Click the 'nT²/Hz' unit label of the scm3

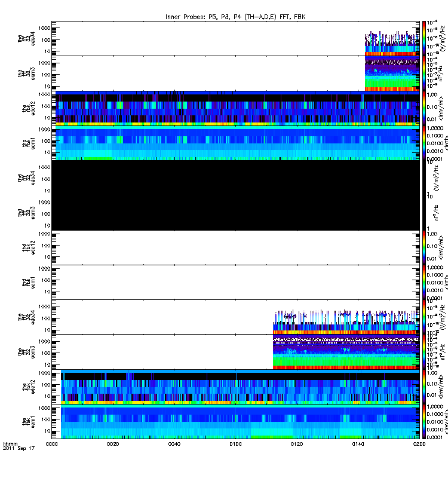coord(443,351)
